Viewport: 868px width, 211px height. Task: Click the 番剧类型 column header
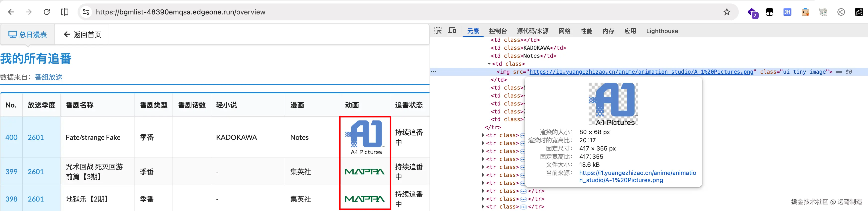point(154,105)
